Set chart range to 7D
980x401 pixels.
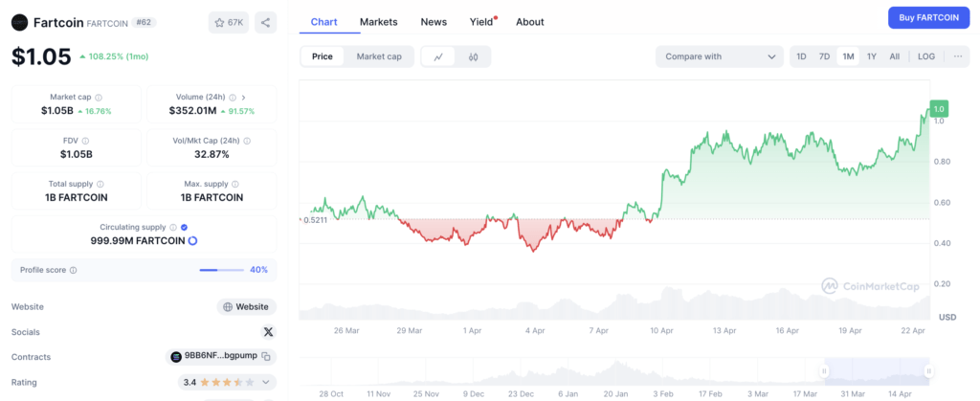(x=824, y=56)
